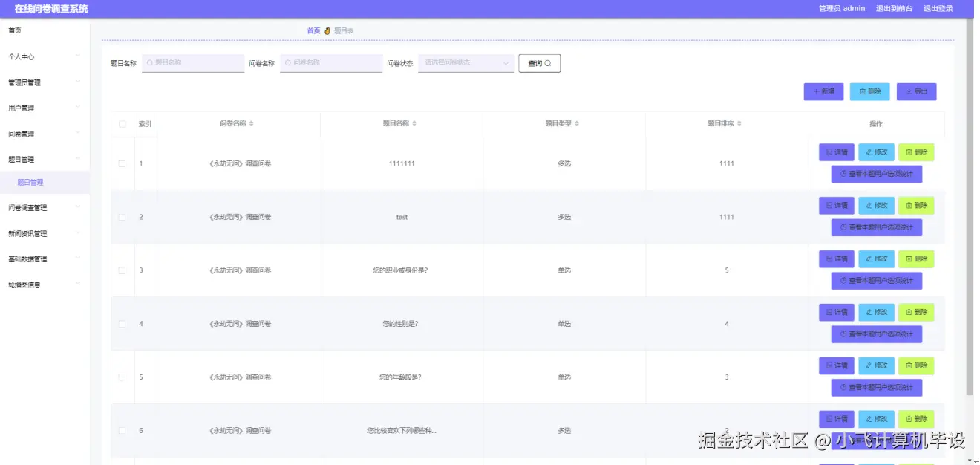Screen dimensions: 980x465
Task: Open 详情 for the row index 6
Action: (837, 419)
